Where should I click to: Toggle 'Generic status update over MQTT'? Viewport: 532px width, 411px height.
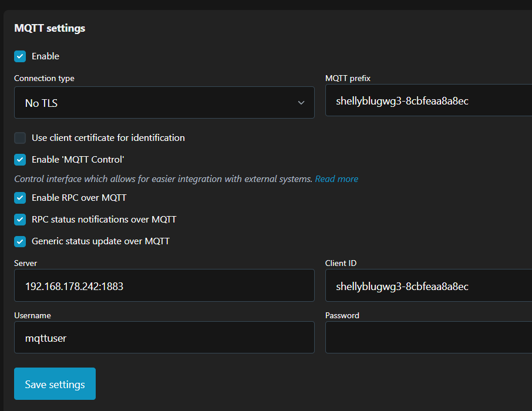point(20,241)
